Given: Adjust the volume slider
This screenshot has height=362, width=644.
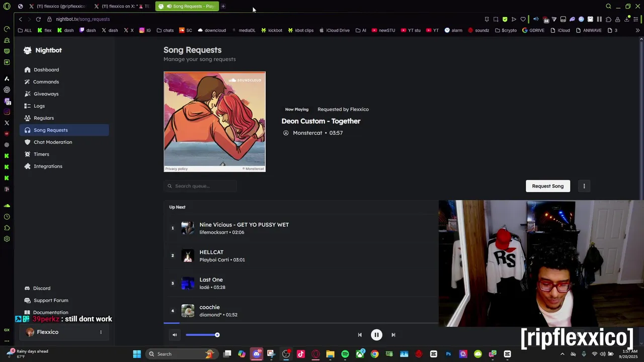Looking at the screenshot, I should (202, 335).
